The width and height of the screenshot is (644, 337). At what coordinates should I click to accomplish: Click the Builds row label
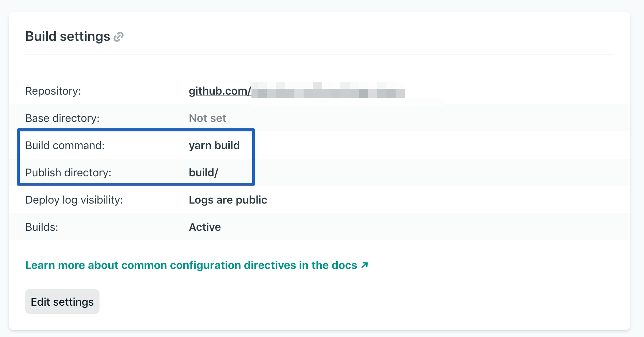click(41, 227)
